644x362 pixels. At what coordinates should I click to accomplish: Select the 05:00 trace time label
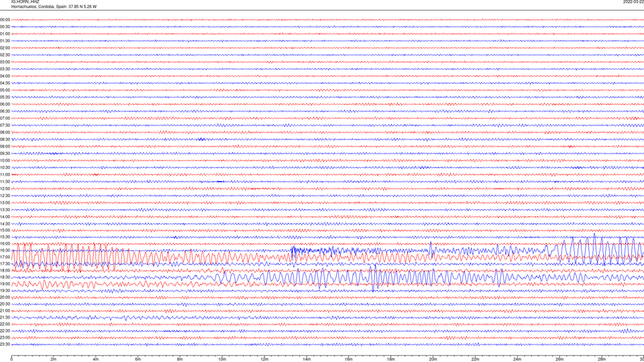pos(5,90)
